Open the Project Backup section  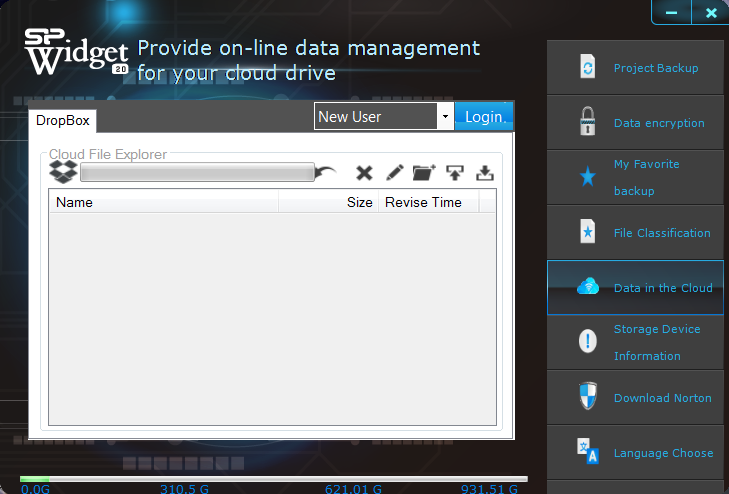(x=635, y=68)
